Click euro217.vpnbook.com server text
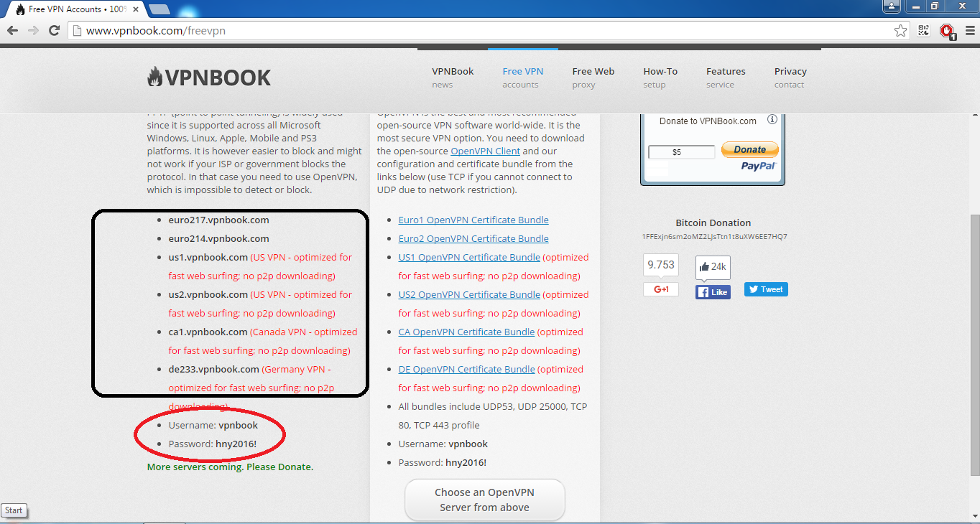Viewport: 980px width, 524px height. point(219,220)
